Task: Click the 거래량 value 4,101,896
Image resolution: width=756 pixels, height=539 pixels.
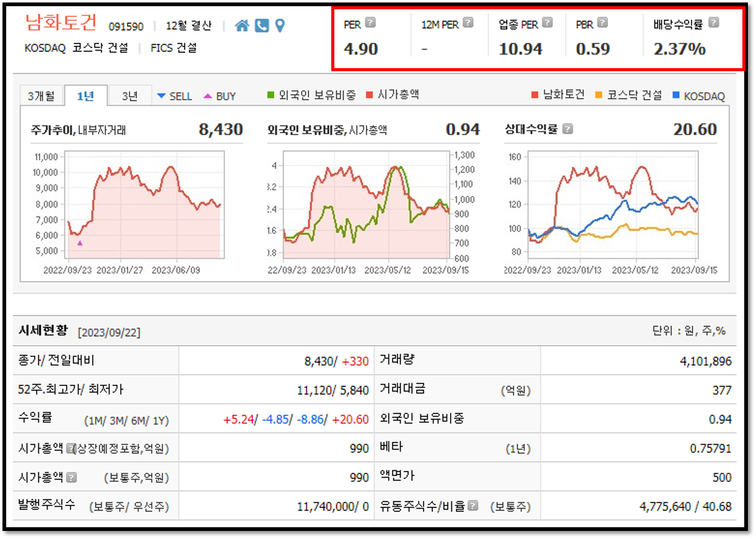Action: pos(705,361)
